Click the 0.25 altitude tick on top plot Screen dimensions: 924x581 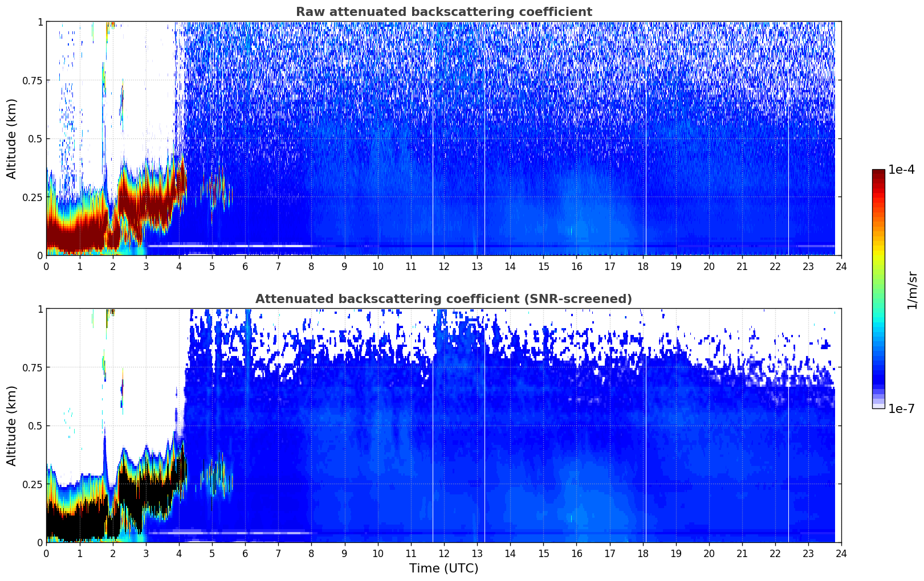32,197
